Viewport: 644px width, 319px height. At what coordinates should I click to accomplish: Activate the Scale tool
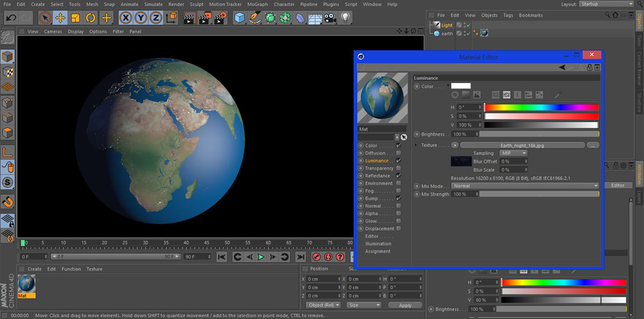click(76, 18)
